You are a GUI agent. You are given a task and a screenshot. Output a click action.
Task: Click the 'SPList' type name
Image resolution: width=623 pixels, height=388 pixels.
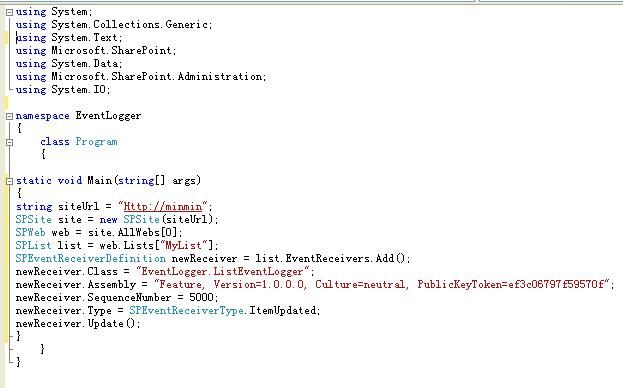point(33,245)
